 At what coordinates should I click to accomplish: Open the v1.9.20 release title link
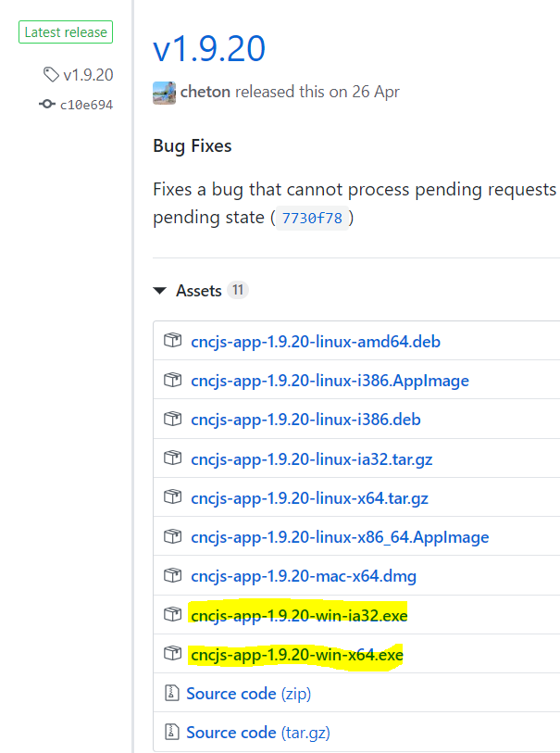click(209, 48)
